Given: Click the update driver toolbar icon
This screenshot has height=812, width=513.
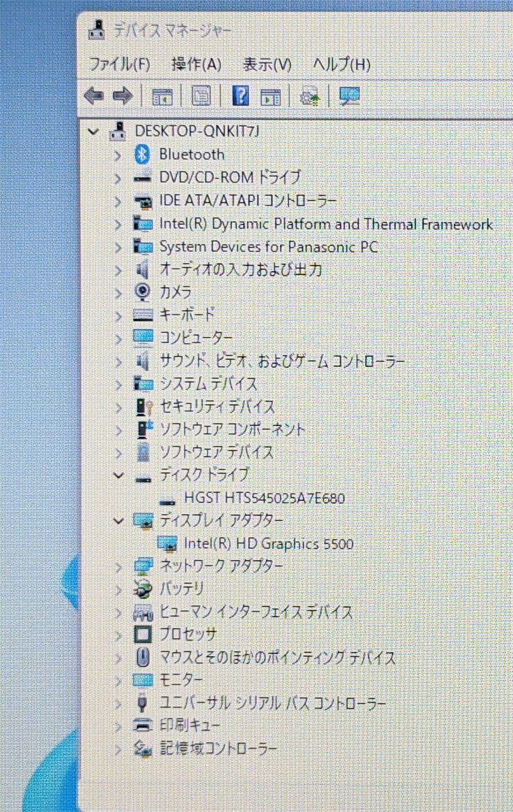Looking at the screenshot, I should pos(310,96).
